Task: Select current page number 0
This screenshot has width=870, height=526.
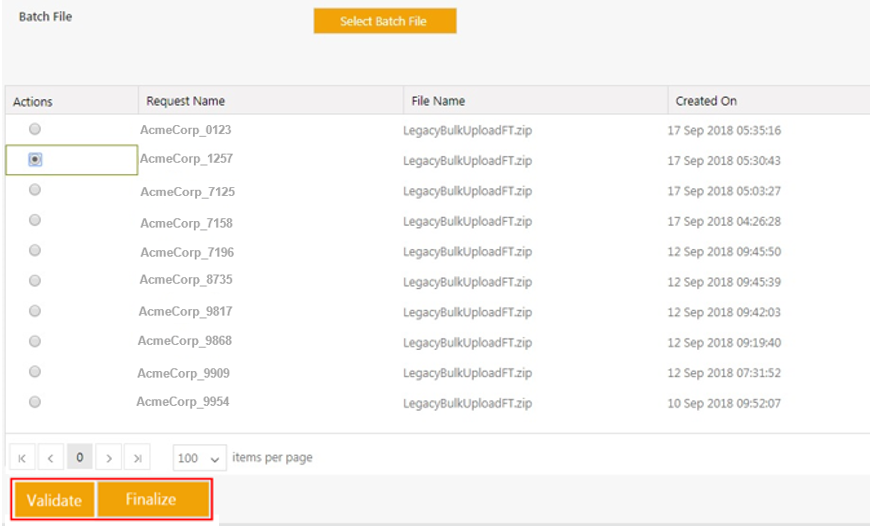Action: [x=80, y=457]
